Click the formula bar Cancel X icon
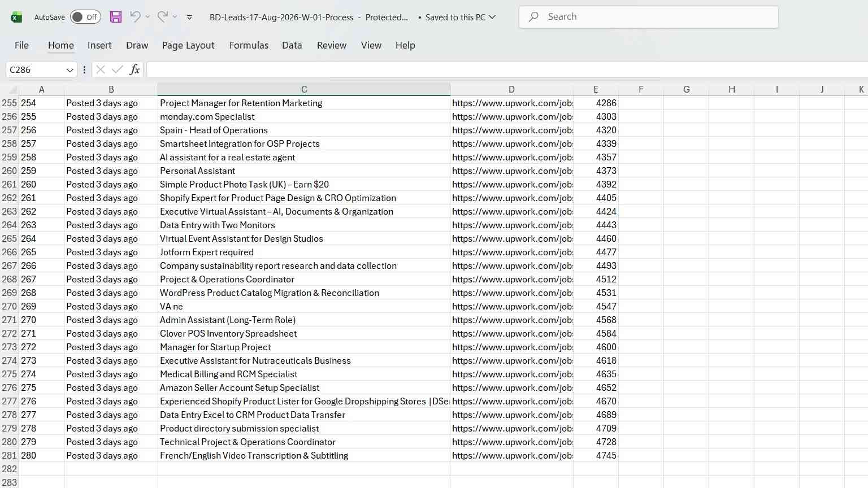 click(101, 69)
